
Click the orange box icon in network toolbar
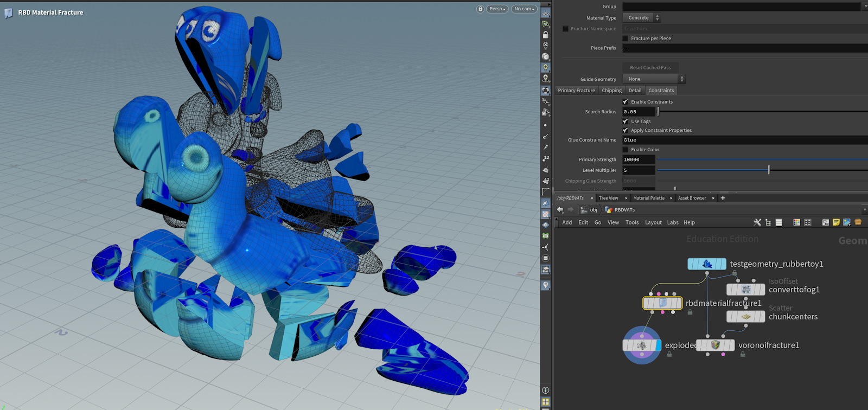(x=858, y=222)
